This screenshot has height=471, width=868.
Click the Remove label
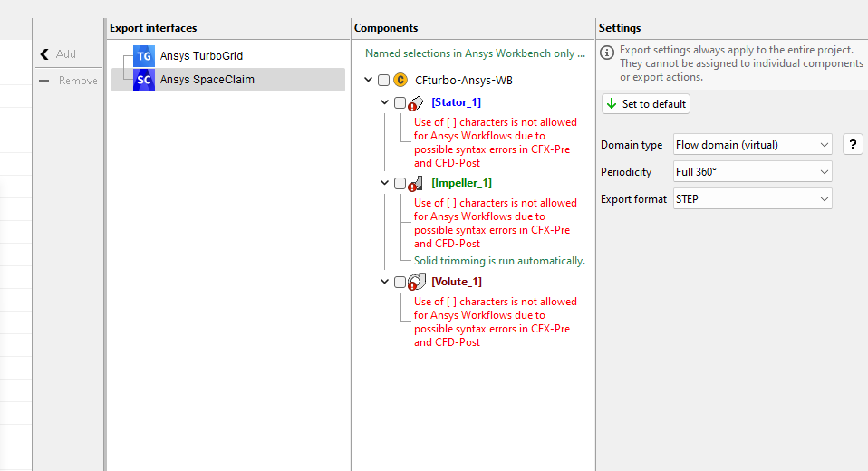coord(78,81)
